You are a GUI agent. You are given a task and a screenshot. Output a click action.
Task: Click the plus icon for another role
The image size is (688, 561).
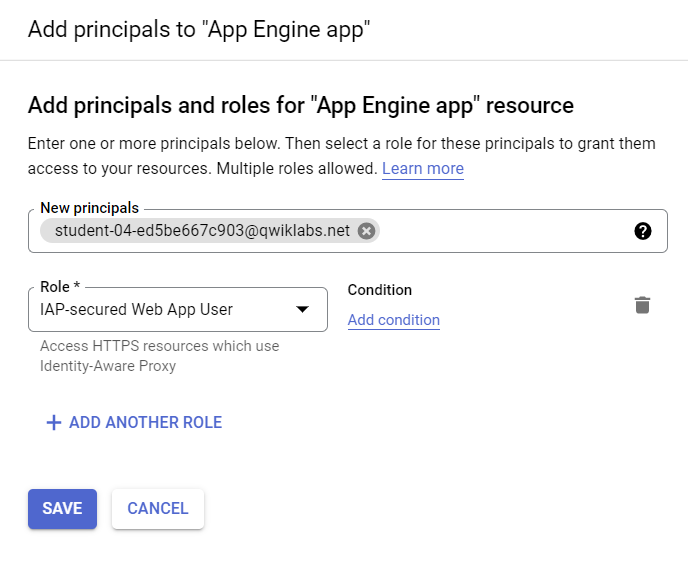coord(54,422)
